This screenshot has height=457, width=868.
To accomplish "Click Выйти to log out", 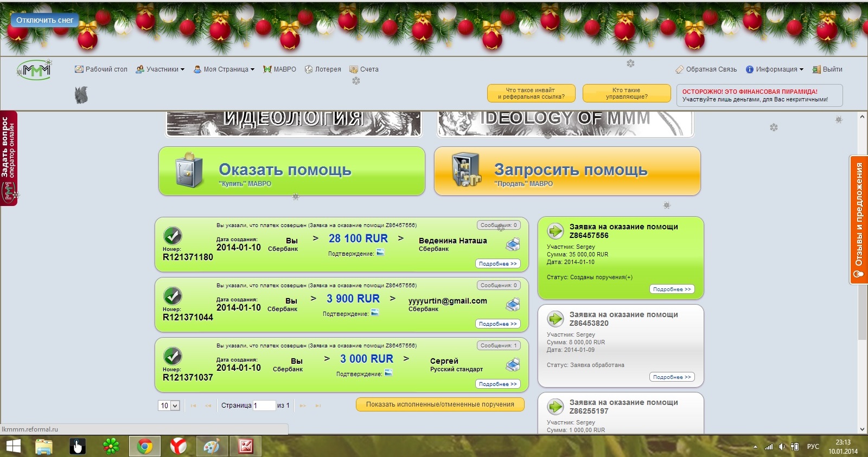I will [827, 69].
